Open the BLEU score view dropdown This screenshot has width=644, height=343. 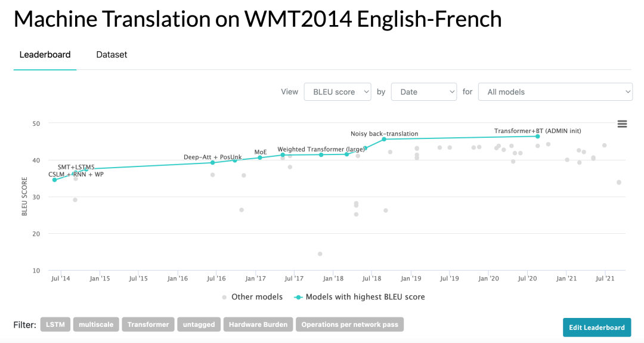coord(338,92)
